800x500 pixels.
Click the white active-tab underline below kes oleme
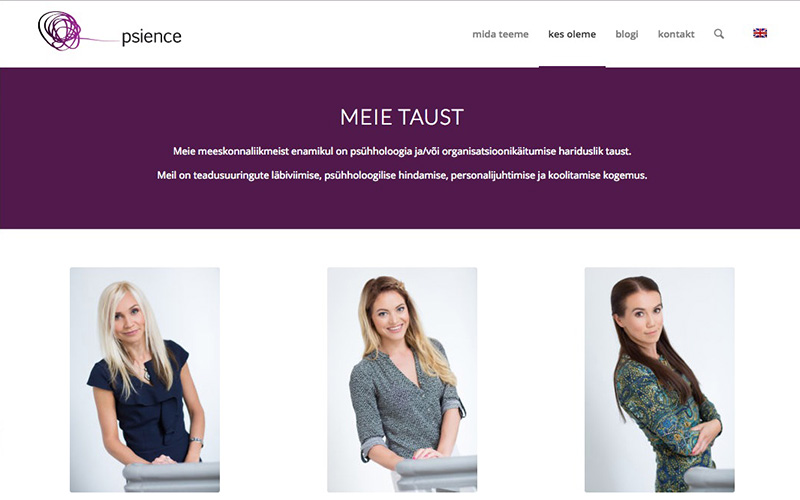coord(572,67)
